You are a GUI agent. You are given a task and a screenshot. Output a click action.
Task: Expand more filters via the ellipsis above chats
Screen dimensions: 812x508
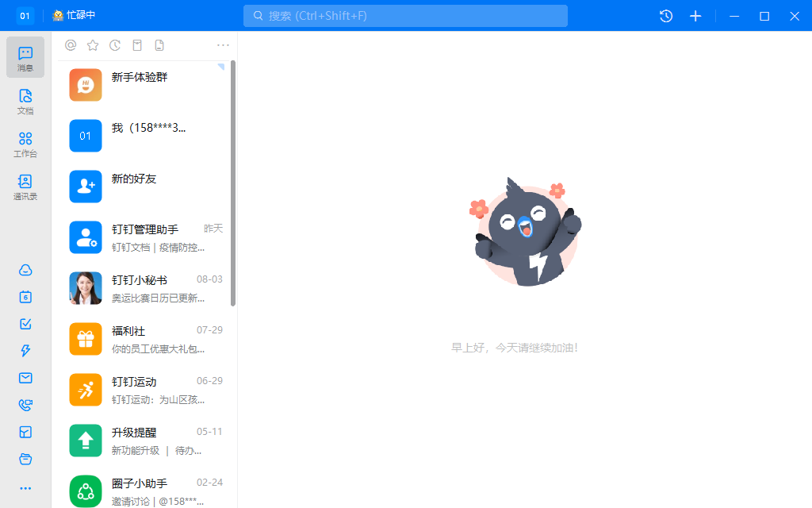coord(223,45)
